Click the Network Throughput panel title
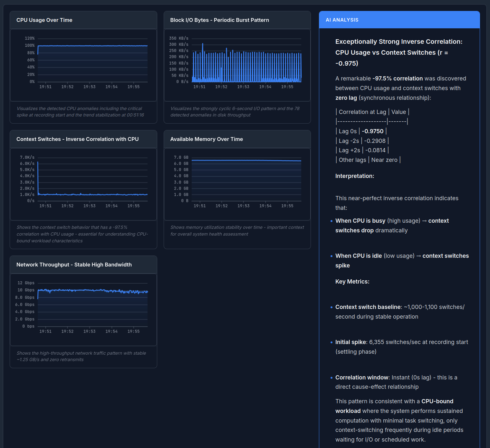The image size is (490, 448). click(74, 265)
